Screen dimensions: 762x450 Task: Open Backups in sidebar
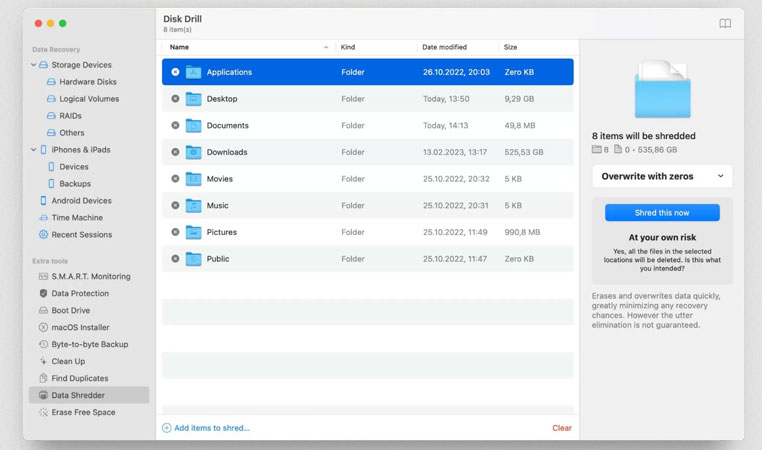(x=75, y=184)
